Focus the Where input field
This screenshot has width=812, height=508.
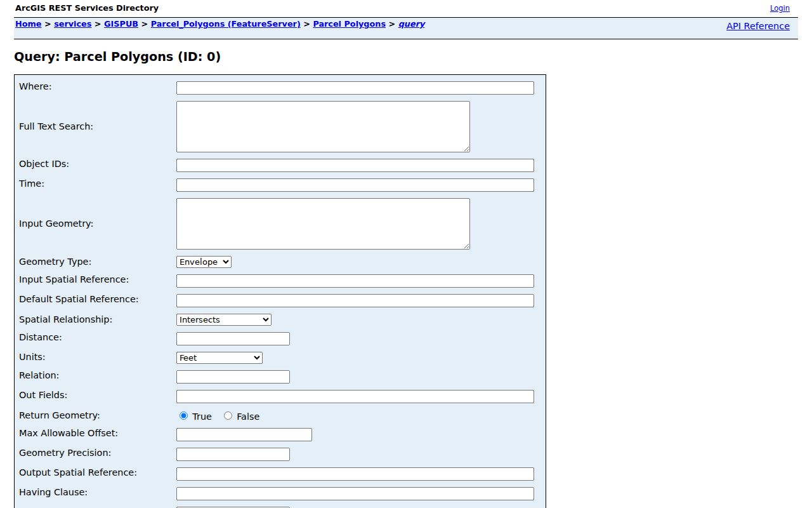pos(355,88)
